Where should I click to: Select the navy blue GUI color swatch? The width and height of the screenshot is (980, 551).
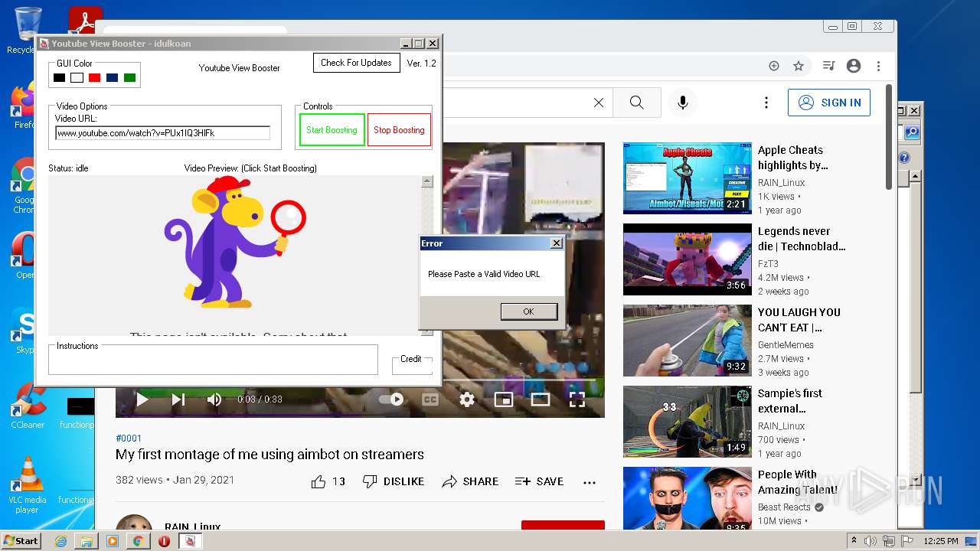(112, 77)
